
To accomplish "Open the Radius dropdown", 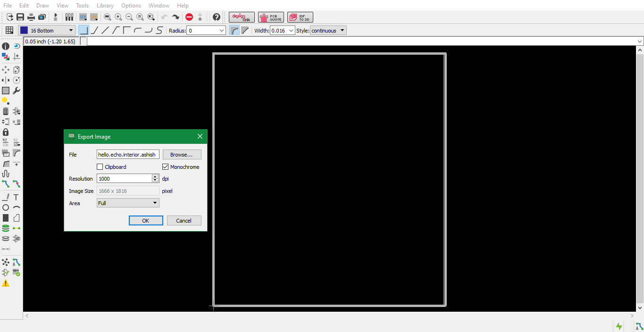I will coord(207,30).
